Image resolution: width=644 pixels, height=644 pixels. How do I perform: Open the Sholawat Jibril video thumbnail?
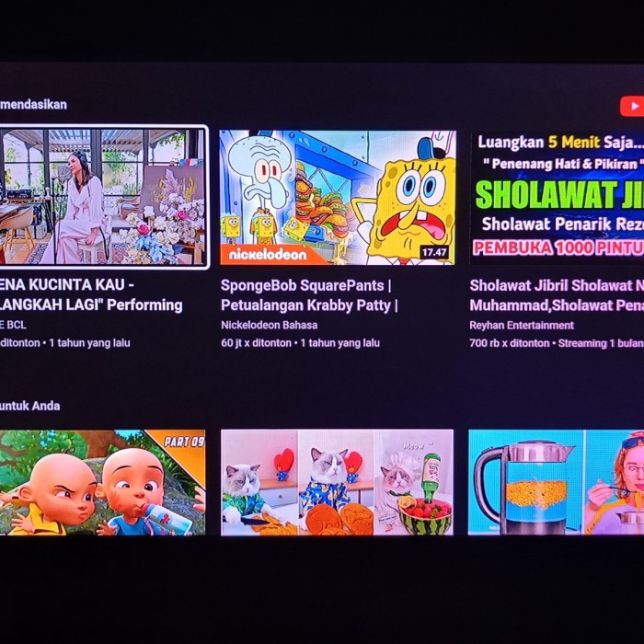click(558, 197)
